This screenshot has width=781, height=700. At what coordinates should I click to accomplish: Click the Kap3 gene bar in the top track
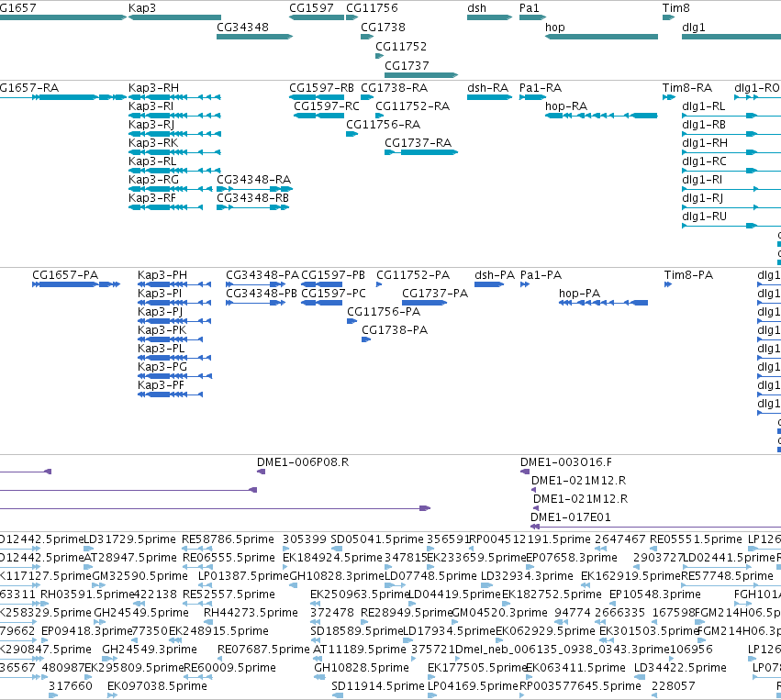174,17
